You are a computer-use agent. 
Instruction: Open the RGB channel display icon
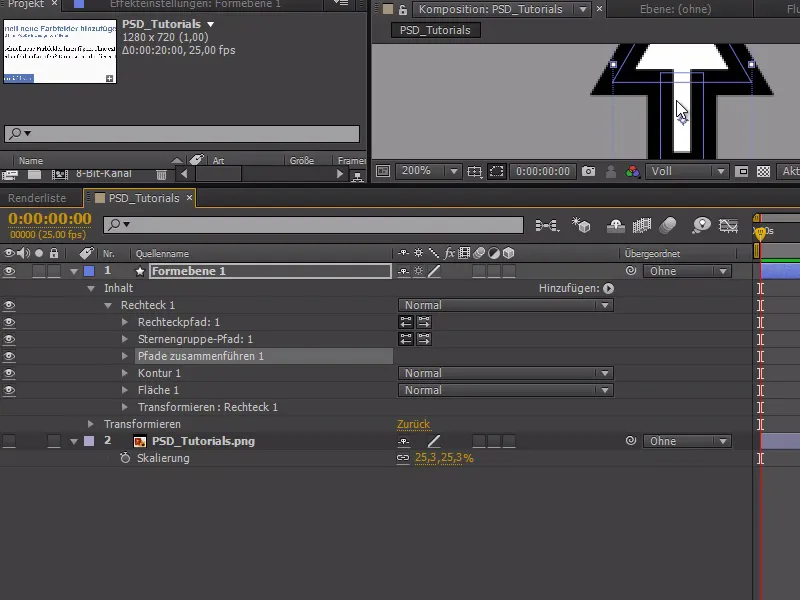click(x=632, y=172)
